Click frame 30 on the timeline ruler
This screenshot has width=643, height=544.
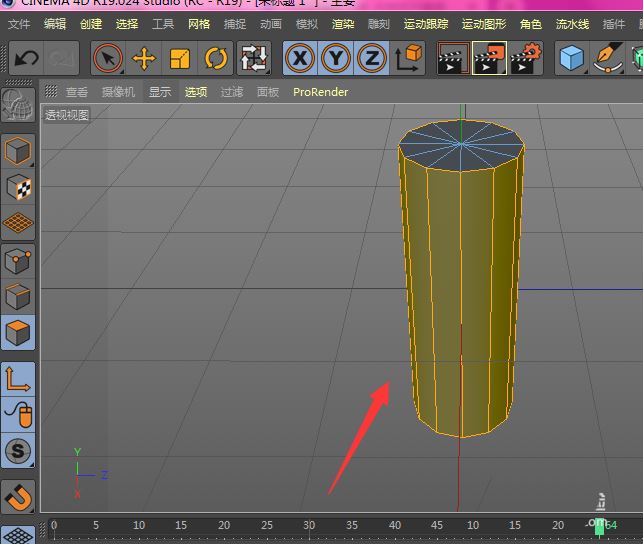[x=310, y=526]
